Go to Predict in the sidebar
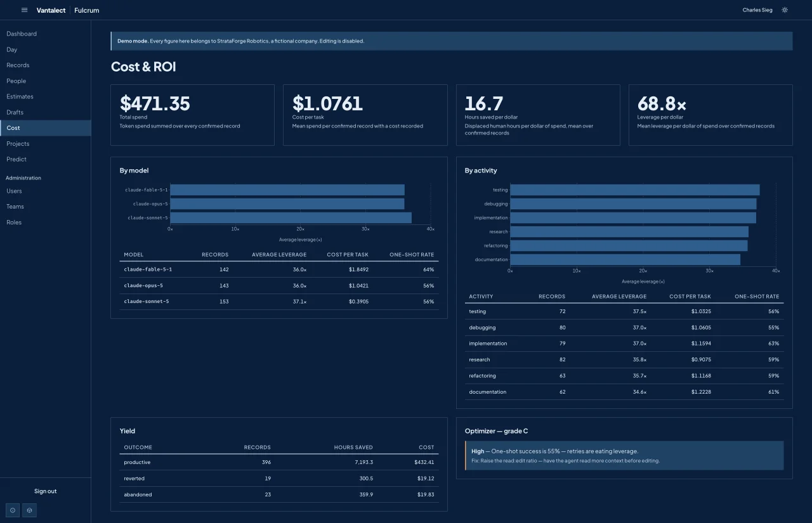Viewport: 812px width, 523px height. click(45, 159)
